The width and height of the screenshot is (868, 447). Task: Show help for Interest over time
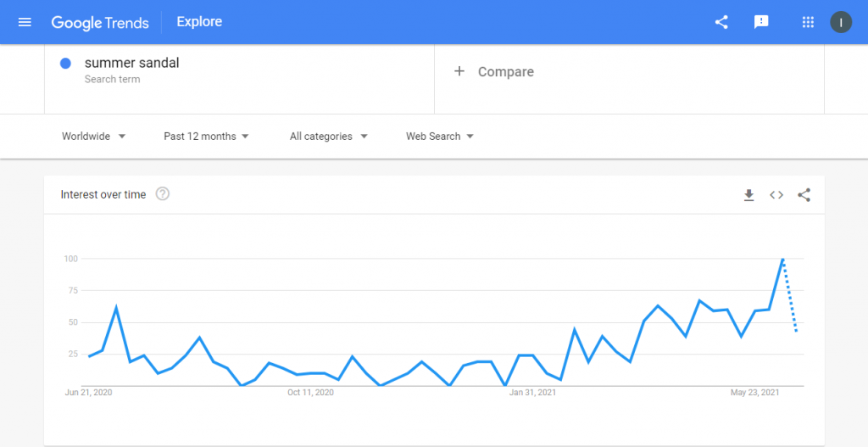pos(162,194)
